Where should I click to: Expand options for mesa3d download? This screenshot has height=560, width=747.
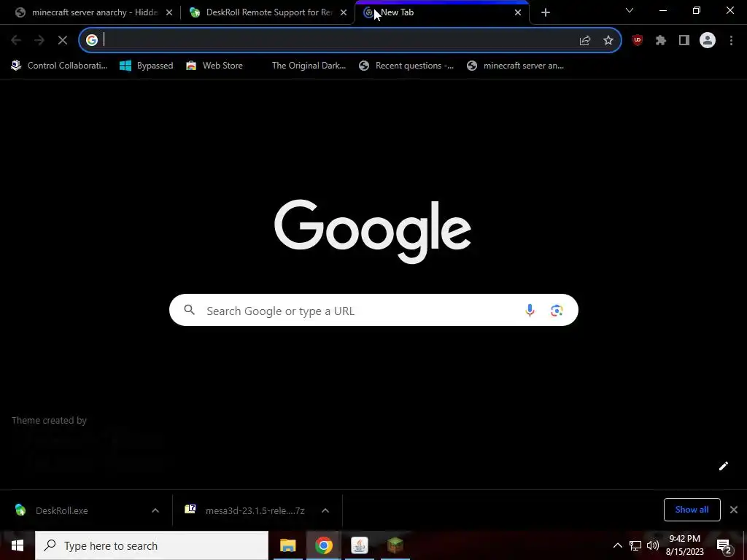click(325, 510)
